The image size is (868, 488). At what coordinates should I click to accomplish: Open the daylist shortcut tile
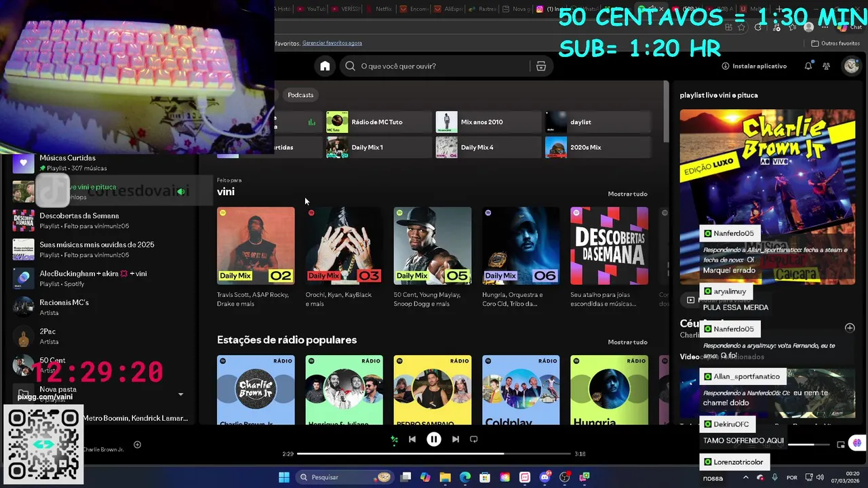597,122
